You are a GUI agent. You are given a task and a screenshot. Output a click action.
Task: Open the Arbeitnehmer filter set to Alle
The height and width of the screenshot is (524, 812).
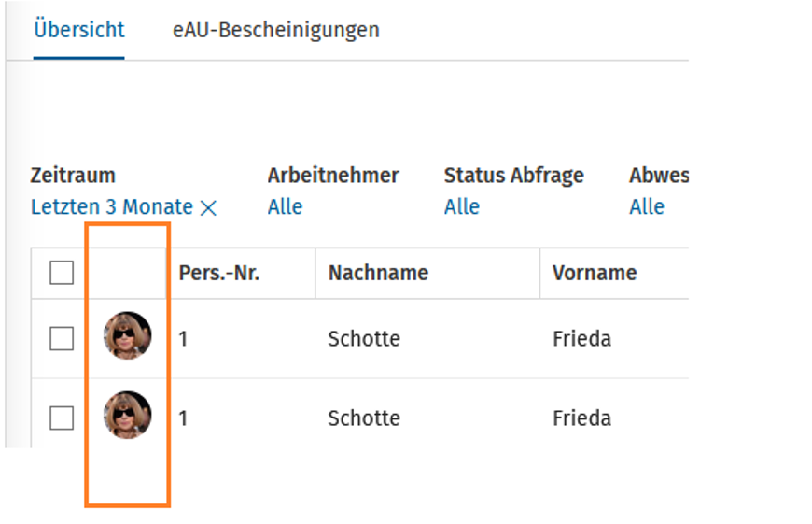(x=285, y=206)
